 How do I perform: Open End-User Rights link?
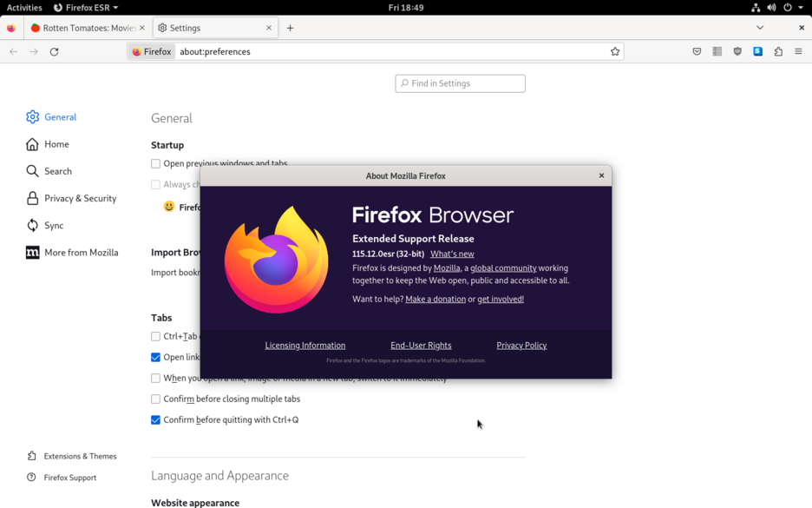[x=421, y=346]
